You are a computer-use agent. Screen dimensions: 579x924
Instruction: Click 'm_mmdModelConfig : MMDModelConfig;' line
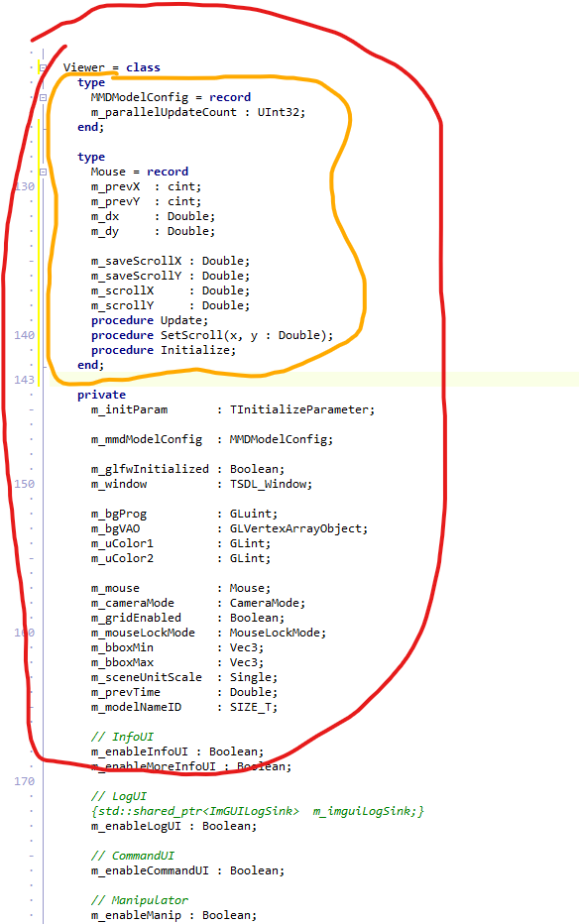click(x=212, y=439)
